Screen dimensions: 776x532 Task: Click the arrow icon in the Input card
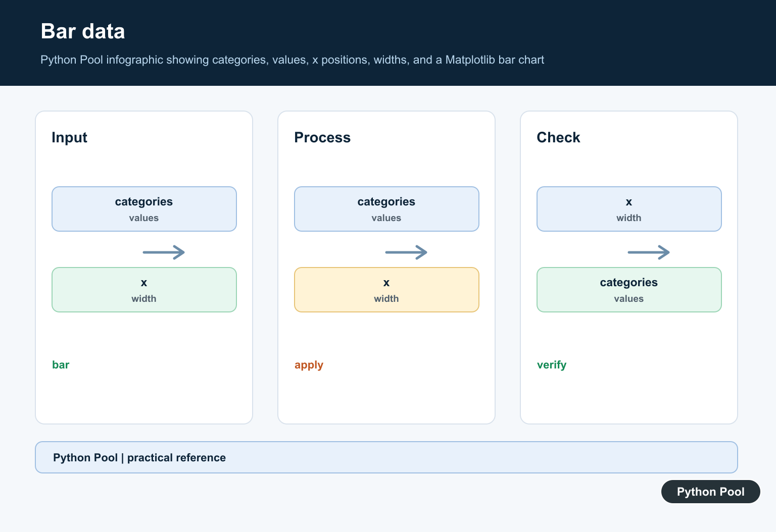pos(164,252)
